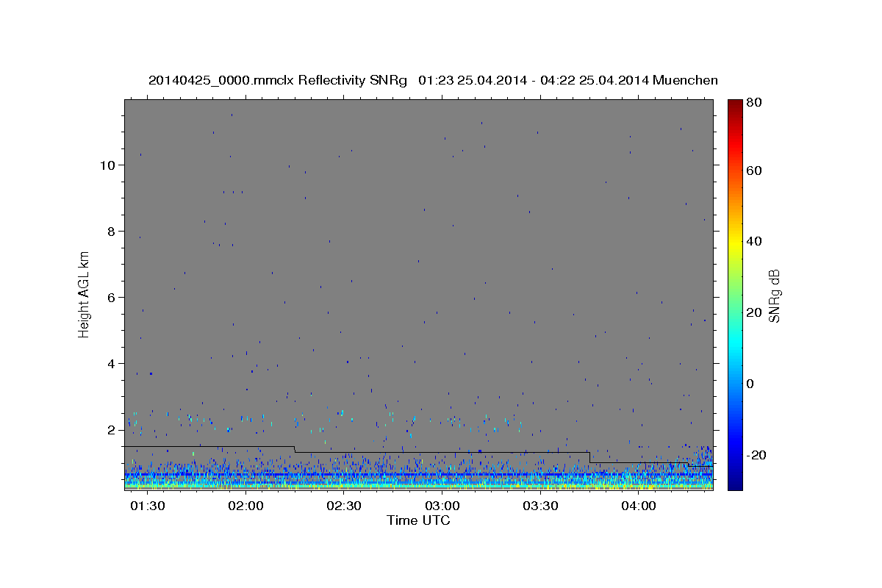882x588 pixels.
Task: Click the 03:00 time tick label
Action: [442, 506]
